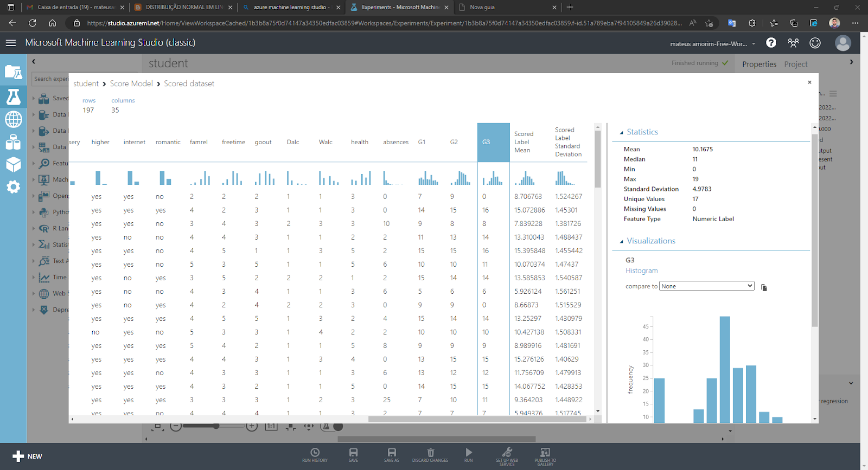The width and height of the screenshot is (868, 470).
Task: Click the Histogram link under Visualizations
Action: pyautogui.click(x=641, y=271)
